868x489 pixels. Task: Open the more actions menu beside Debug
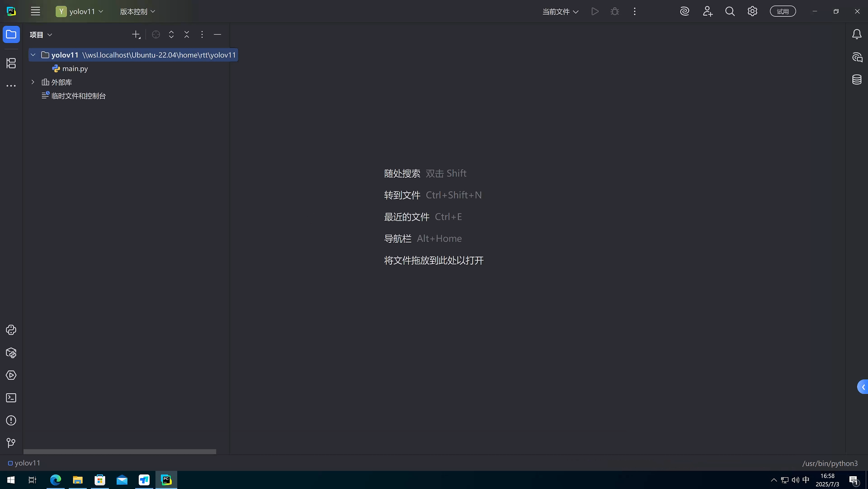click(635, 11)
